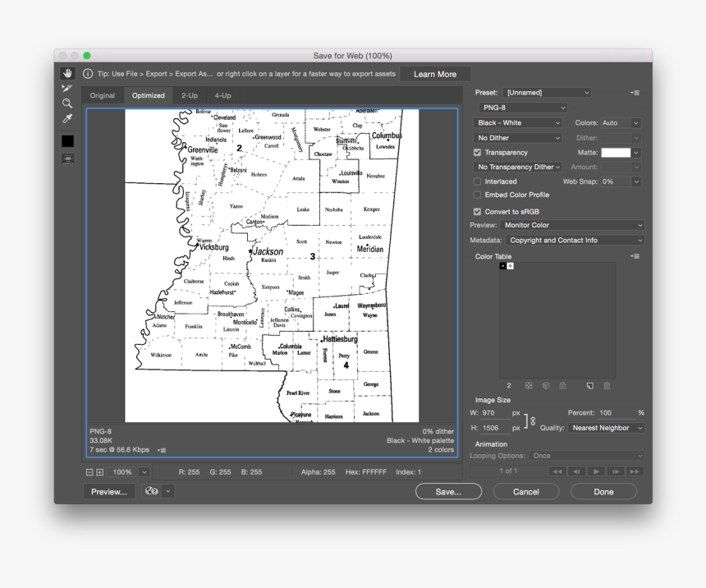Viewport: 706px width, 588px height.
Task: Switch to the Original tab
Action: [102, 95]
